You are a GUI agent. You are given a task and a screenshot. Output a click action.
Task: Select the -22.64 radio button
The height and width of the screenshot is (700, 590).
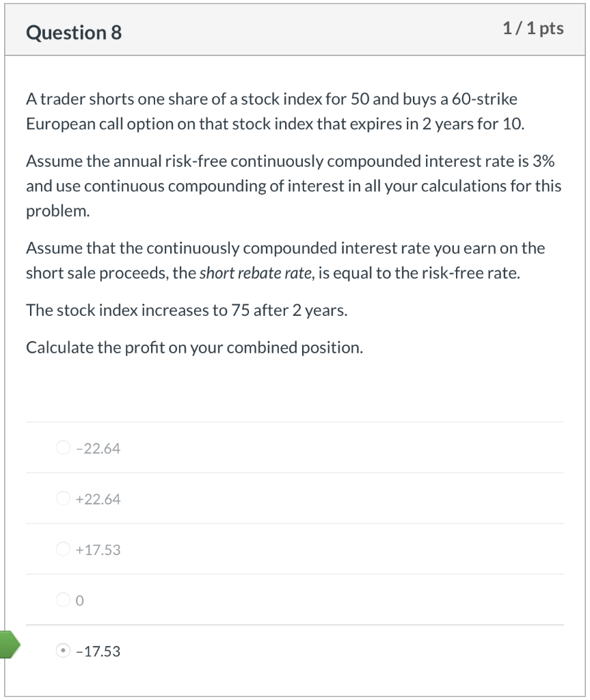(x=62, y=446)
